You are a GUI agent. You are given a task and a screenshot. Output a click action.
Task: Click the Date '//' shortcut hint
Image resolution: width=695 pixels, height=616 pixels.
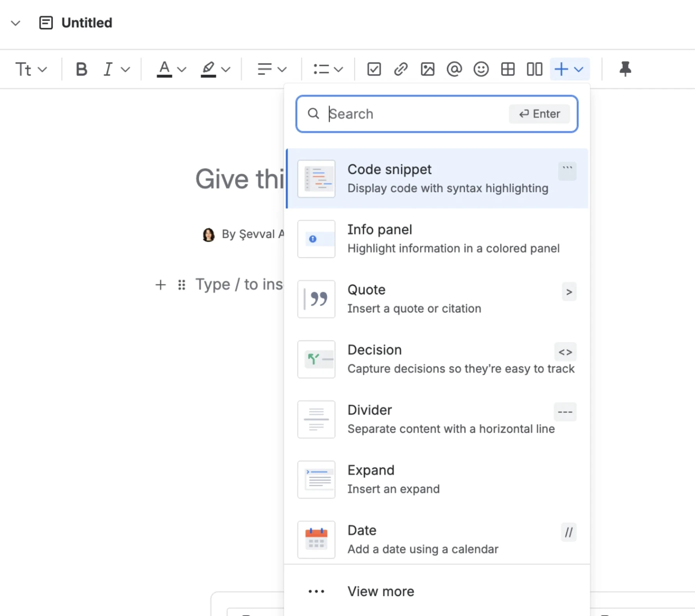coord(569,532)
